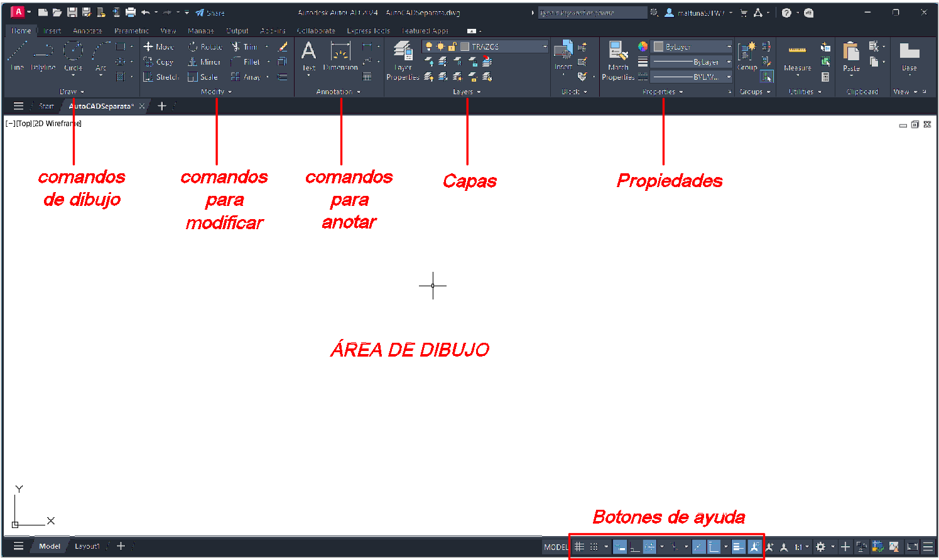Select the Text annotation tool
Image resolution: width=939 pixels, height=560 pixels.
(308, 55)
